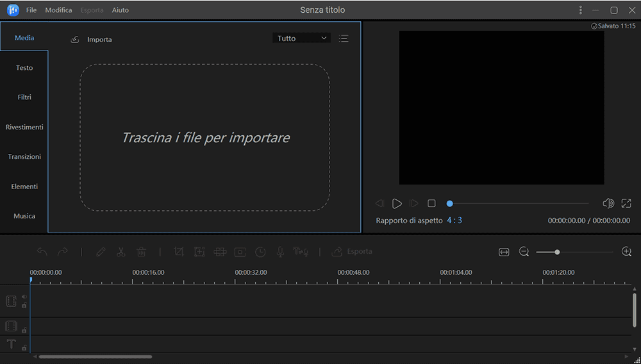Click the Salvato 11:15 status
The width and height of the screenshot is (641, 364).
tap(613, 26)
